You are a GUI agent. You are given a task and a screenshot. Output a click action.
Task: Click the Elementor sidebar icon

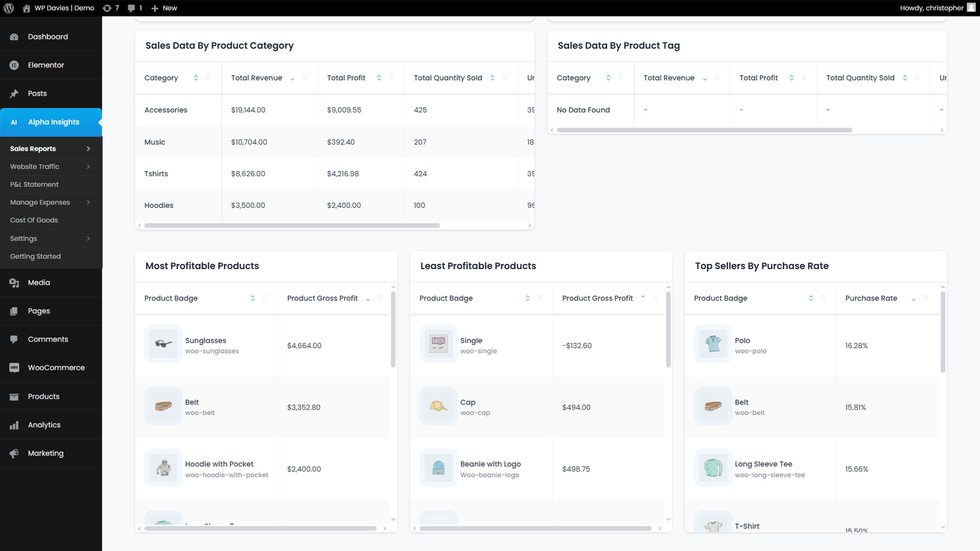click(14, 65)
